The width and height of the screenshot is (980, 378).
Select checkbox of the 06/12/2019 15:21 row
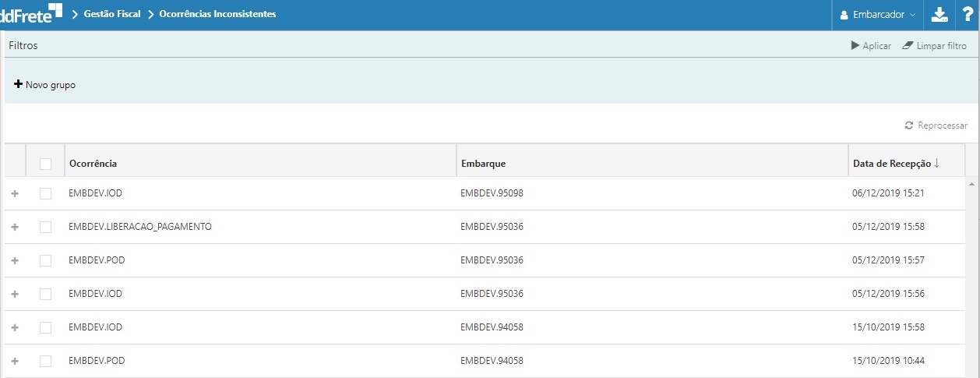45,193
